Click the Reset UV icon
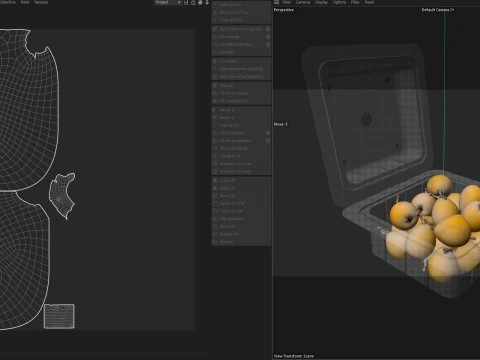The height and width of the screenshot is (360, 480). [x=215, y=196]
